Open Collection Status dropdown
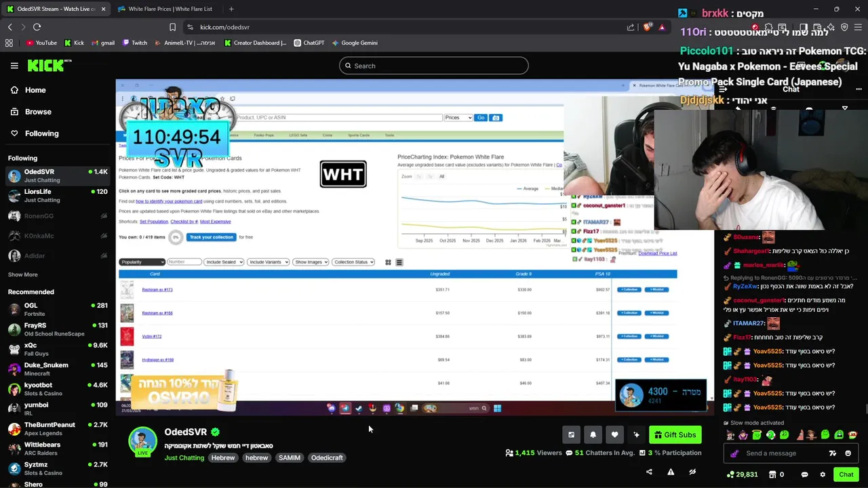 click(353, 262)
